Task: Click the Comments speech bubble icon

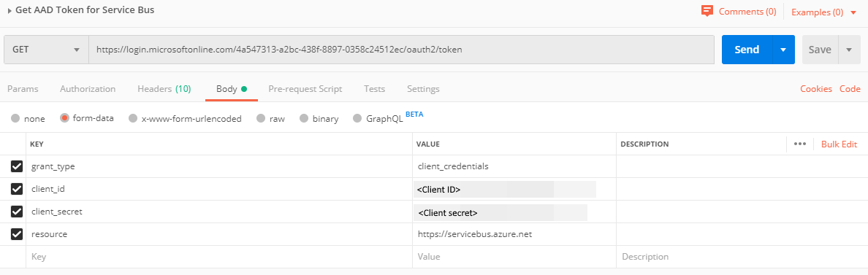Action: click(x=707, y=11)
